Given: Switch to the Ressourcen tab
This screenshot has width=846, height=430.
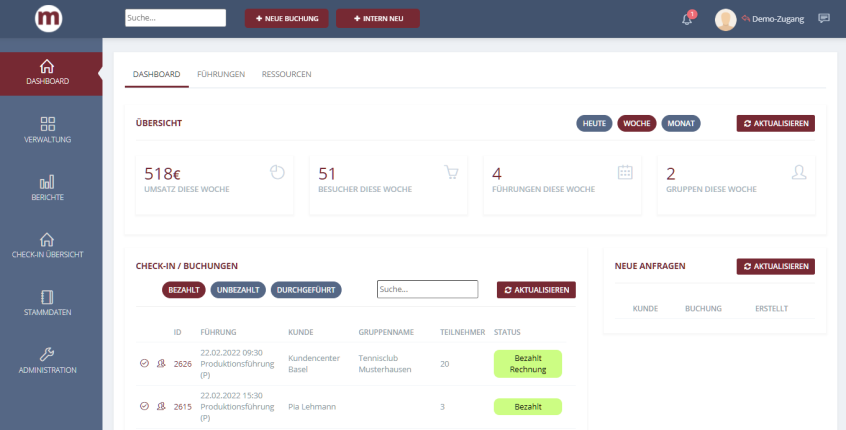Looking at the screenshot, I should [286, 74].
